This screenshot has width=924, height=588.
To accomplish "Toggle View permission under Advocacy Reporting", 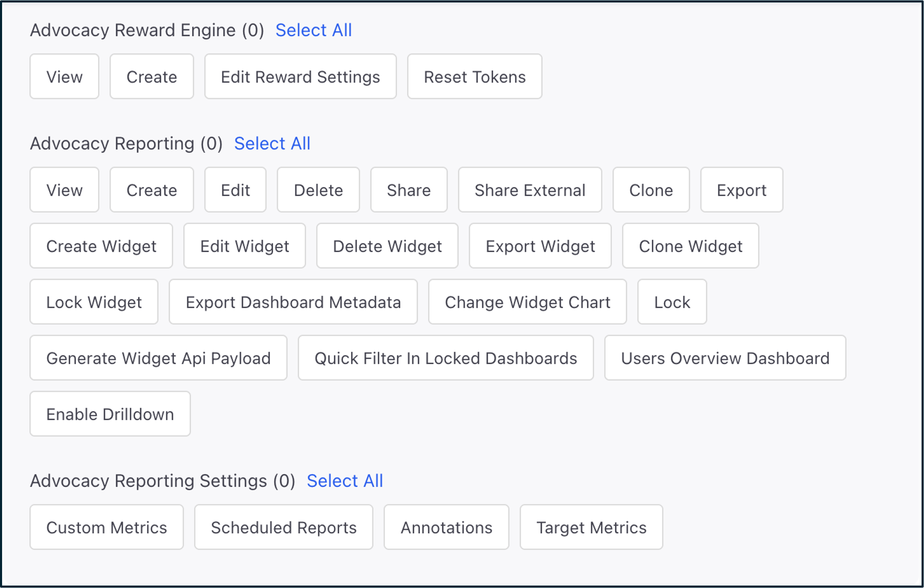I will [x=64, y=190].
